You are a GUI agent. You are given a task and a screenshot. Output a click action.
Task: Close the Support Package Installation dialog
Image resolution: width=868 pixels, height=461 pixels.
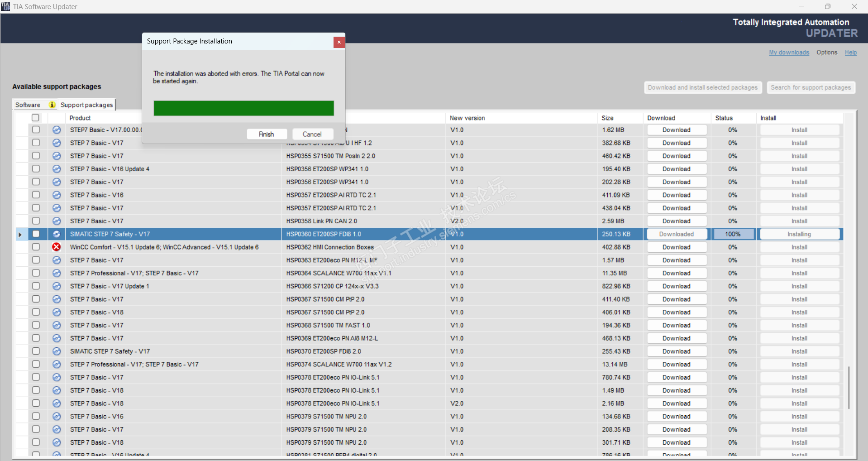(x=339, y=42)
